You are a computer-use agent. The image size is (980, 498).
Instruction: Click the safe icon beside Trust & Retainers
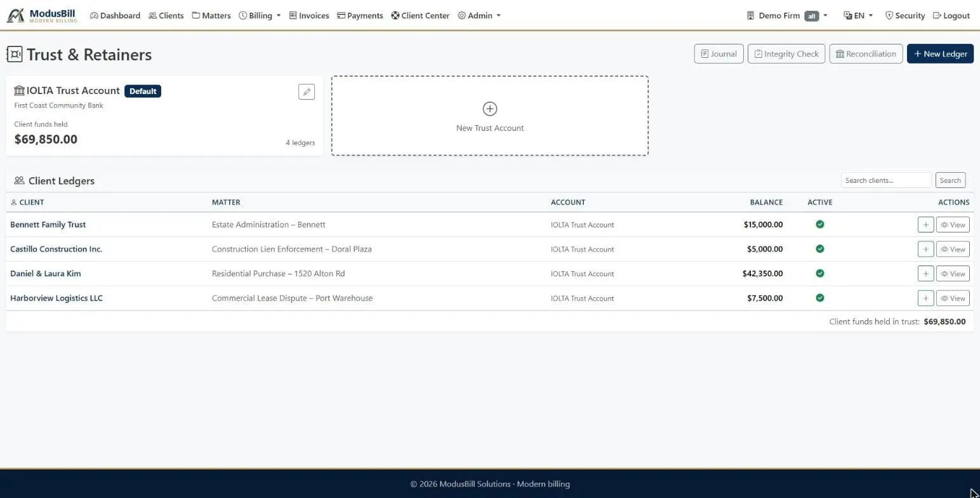(x=14, y=54)
